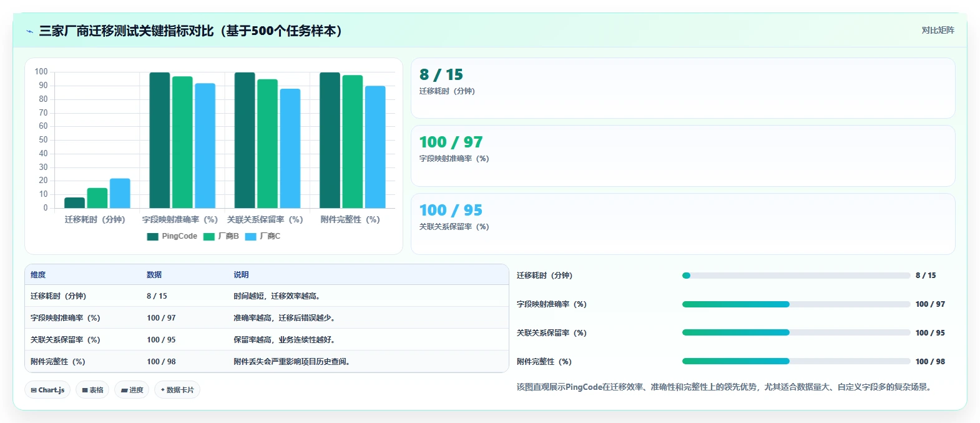This screenshot has width=980, height=423.
Task: Click the description 时间越短，迁移效率越高。
Action: coord(278,296)
